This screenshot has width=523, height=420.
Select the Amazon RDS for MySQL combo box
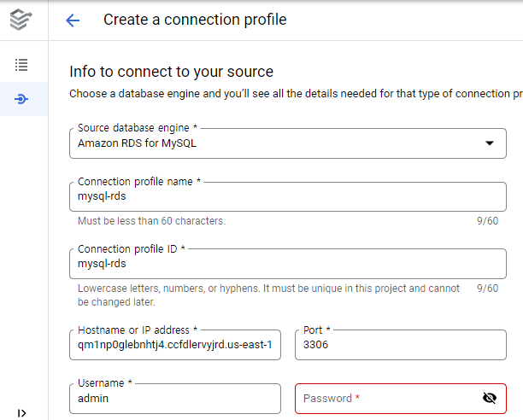[x=288, y=143]
